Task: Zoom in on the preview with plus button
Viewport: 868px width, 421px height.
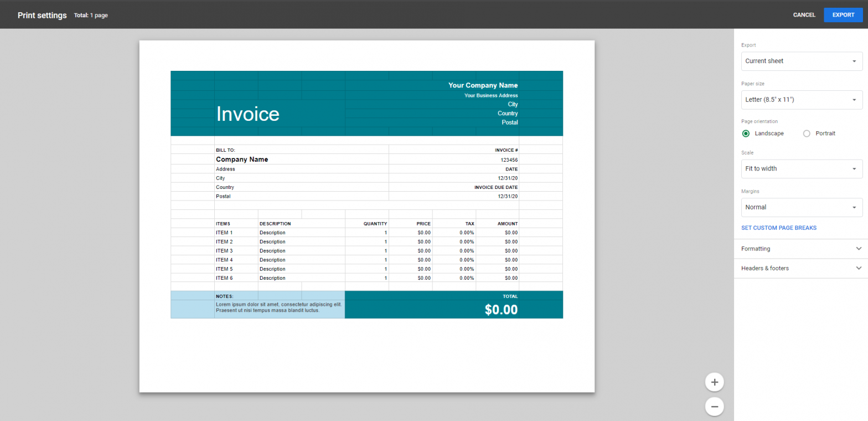Action: pos(714,382)
